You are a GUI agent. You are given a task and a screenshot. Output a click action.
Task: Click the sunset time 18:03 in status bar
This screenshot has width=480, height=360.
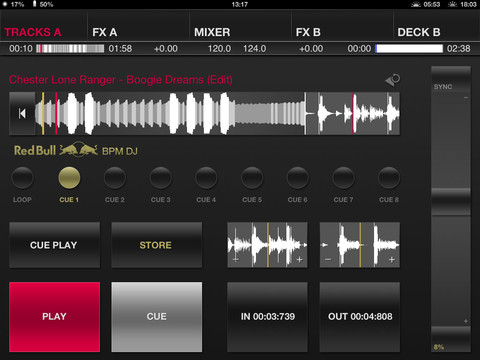point(468,4)
